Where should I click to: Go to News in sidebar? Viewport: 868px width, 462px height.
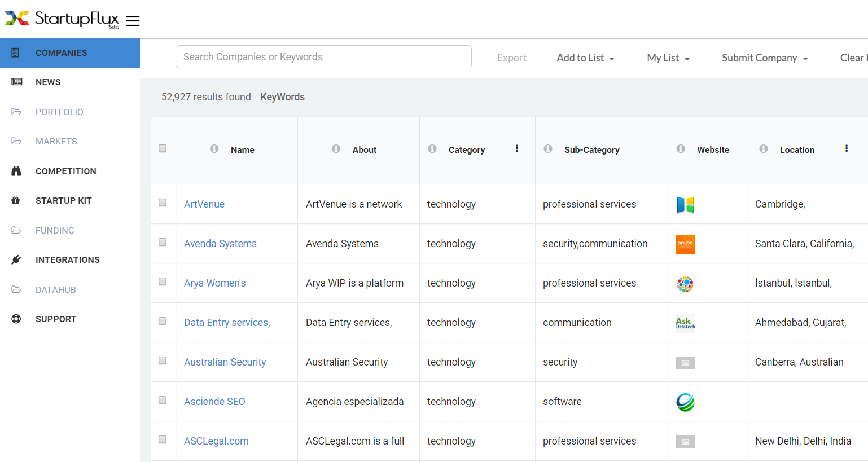point(48,82)
